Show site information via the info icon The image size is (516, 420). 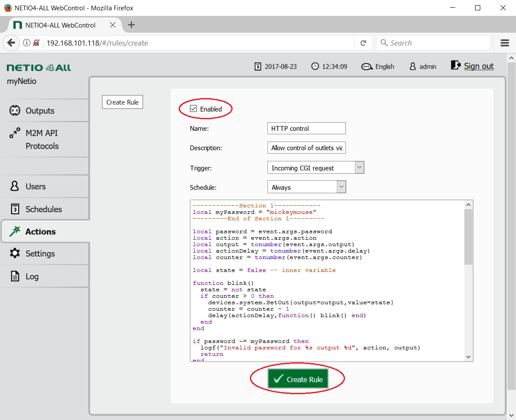pos(27,43)
